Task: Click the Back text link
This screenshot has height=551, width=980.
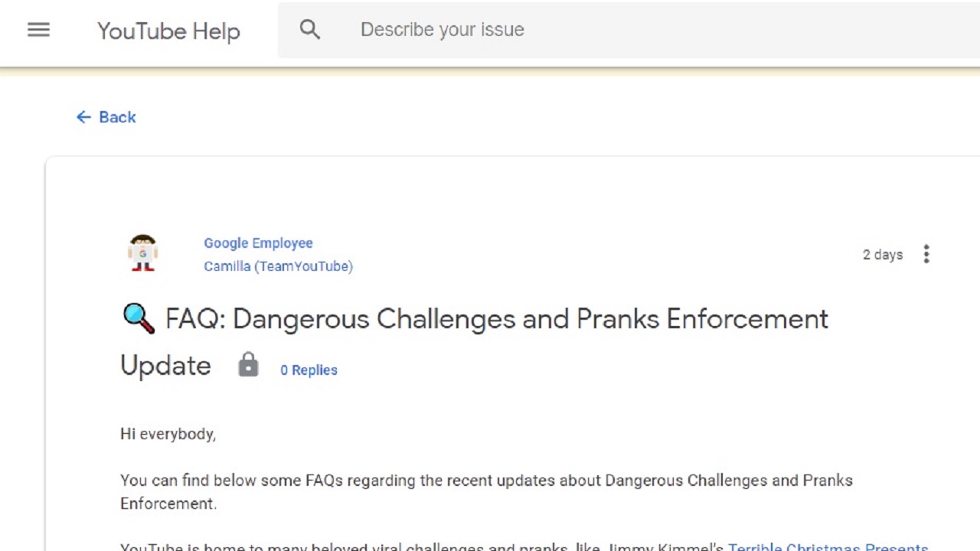Action: [117, 117]
